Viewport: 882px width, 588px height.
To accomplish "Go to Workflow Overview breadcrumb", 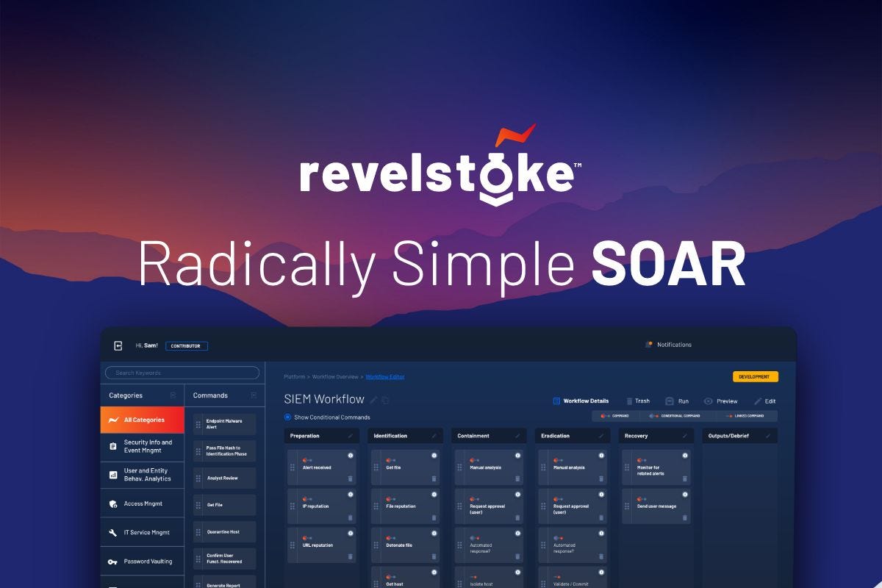I will coord(335,377).
